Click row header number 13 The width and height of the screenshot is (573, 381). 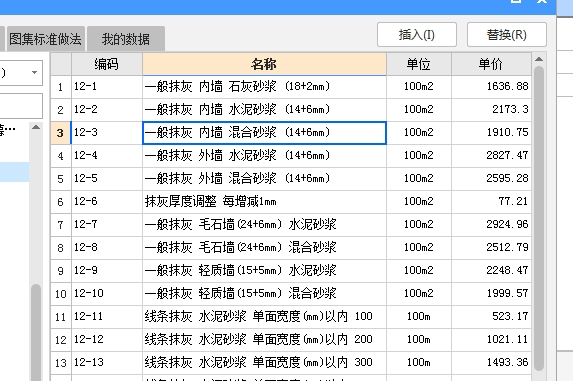point(61,363)
